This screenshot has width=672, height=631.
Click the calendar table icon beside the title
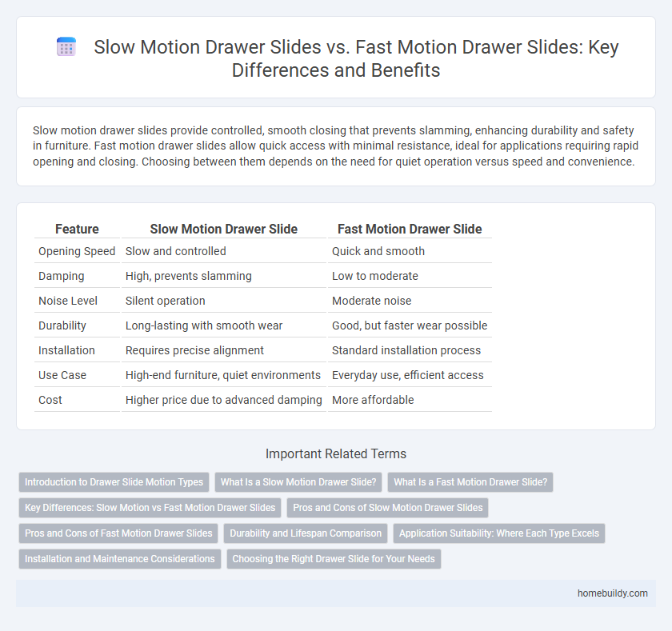coord(66,46)
